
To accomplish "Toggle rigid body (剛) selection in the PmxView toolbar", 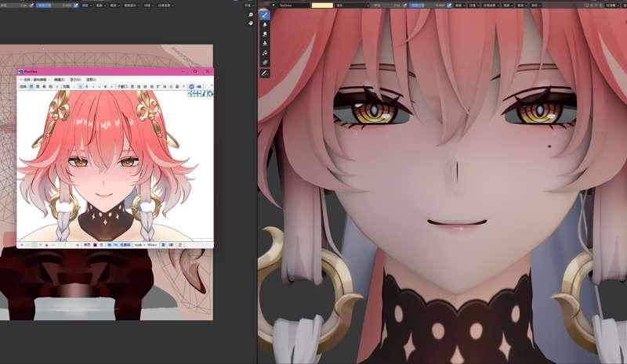I will coord(50,87).
